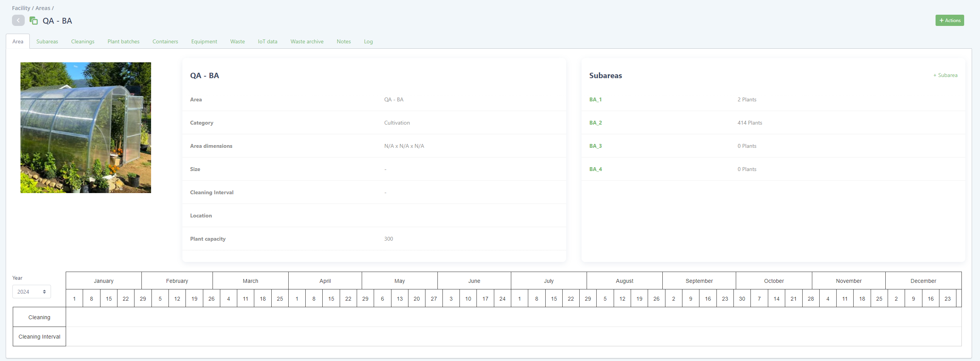Open the Actions button menu
Viewport: 980px width, 361px height.
click(949, 21)
